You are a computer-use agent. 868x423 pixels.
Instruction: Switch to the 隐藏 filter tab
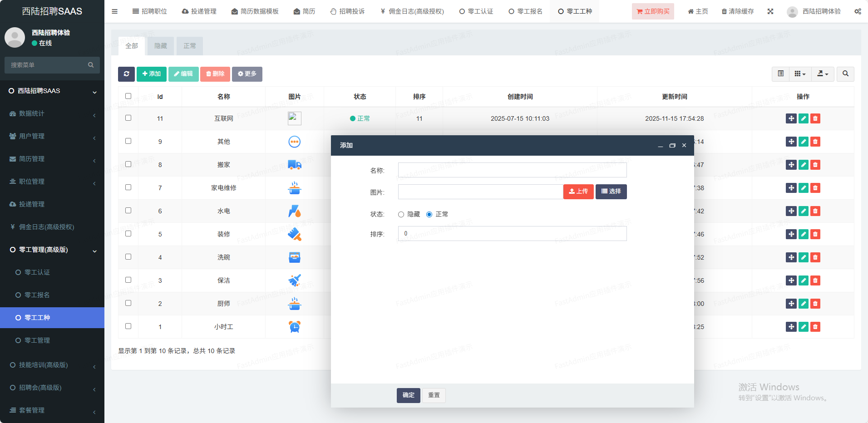coord(161,46)
